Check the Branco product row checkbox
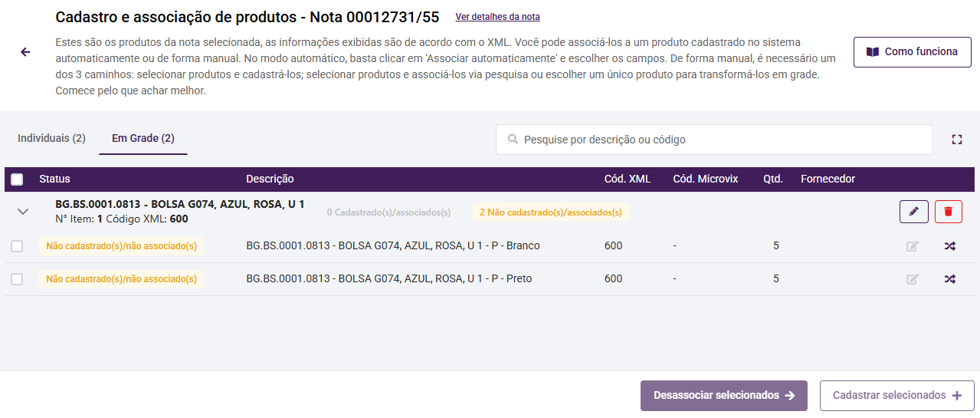Screen dimensions: 980x418 click(17, 246)
